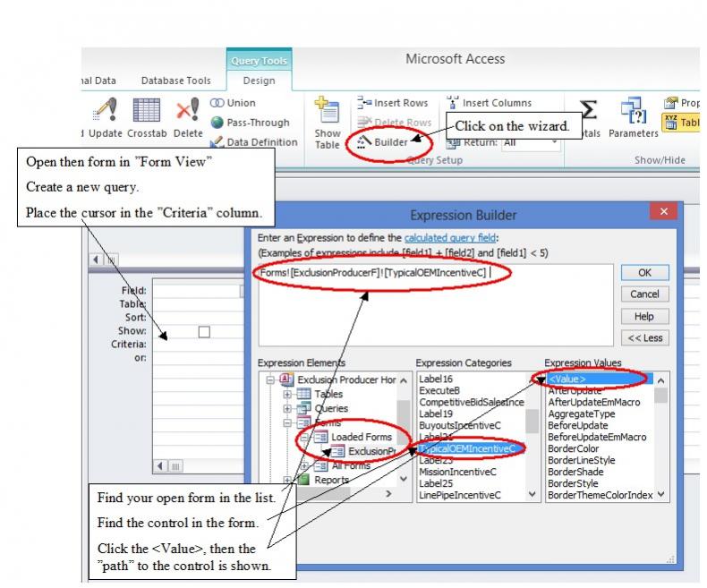Collapse the Forms tree node
This screenshot has width=707, height=588.
click(x=286, y=423)
